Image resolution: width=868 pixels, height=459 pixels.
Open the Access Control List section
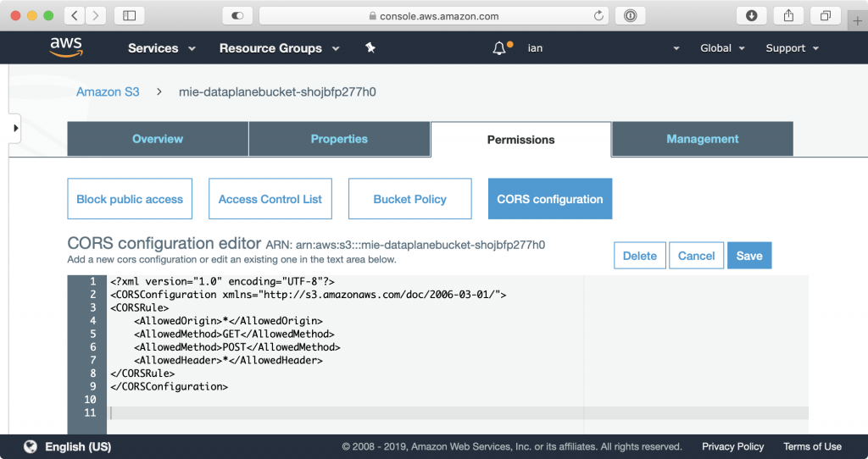270,198
